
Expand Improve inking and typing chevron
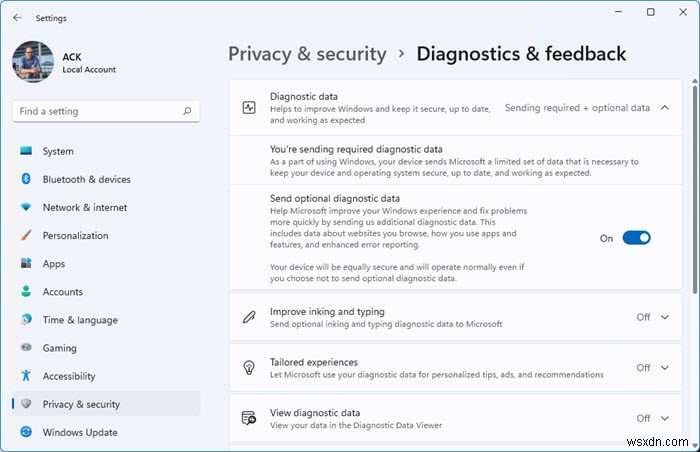pos(665,317)
